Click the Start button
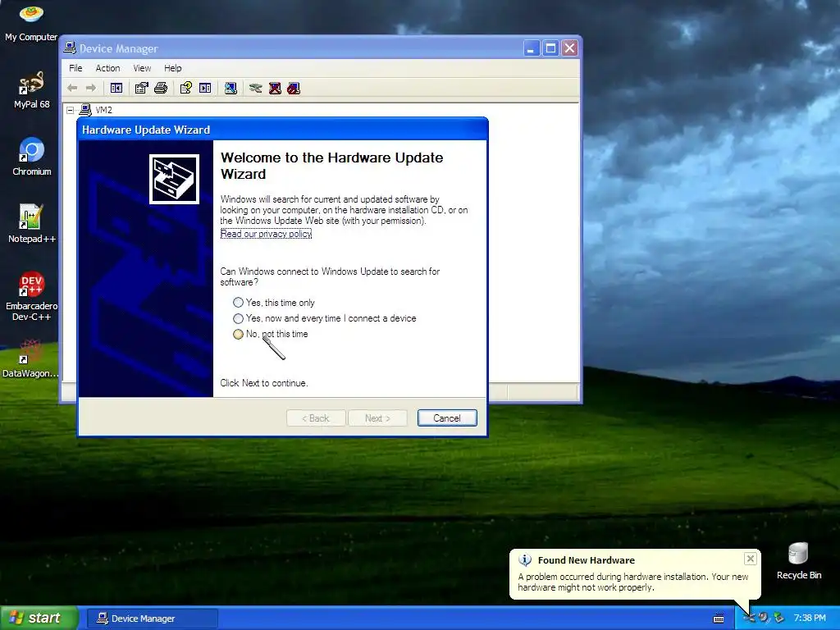840x630 pixels. pyautogui.click(x=39, y=618)
